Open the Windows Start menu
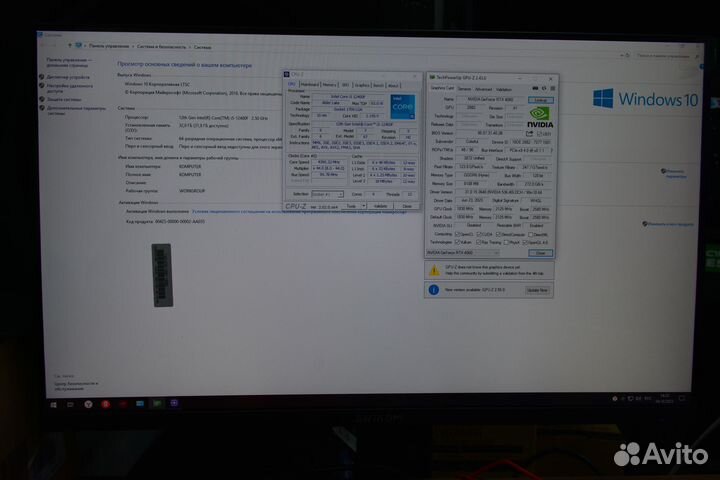 pyautogui.click(x=53, y=405)
